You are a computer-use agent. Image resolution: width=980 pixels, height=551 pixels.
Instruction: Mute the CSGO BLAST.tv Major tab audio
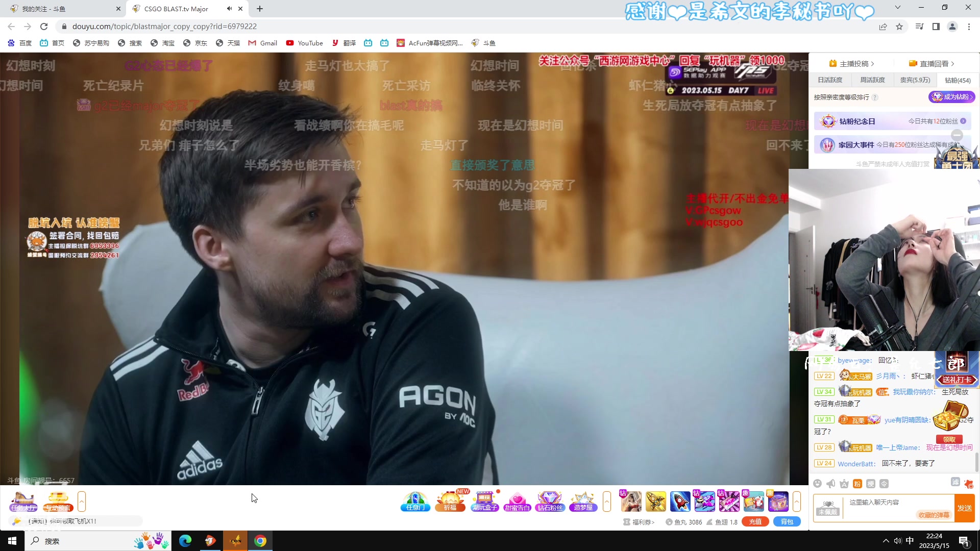[229, 9]
